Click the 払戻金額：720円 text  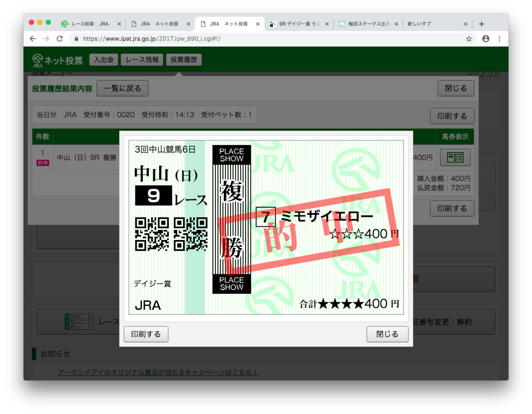[x=444, y=188]
